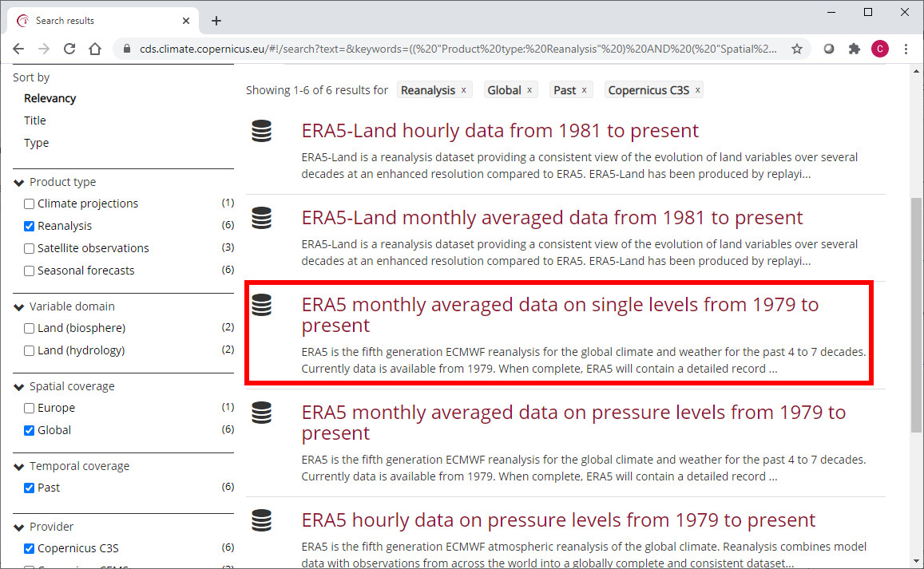924x569 pixels.
Task: Remove the Past filter tag
Action: coord(584,90)
